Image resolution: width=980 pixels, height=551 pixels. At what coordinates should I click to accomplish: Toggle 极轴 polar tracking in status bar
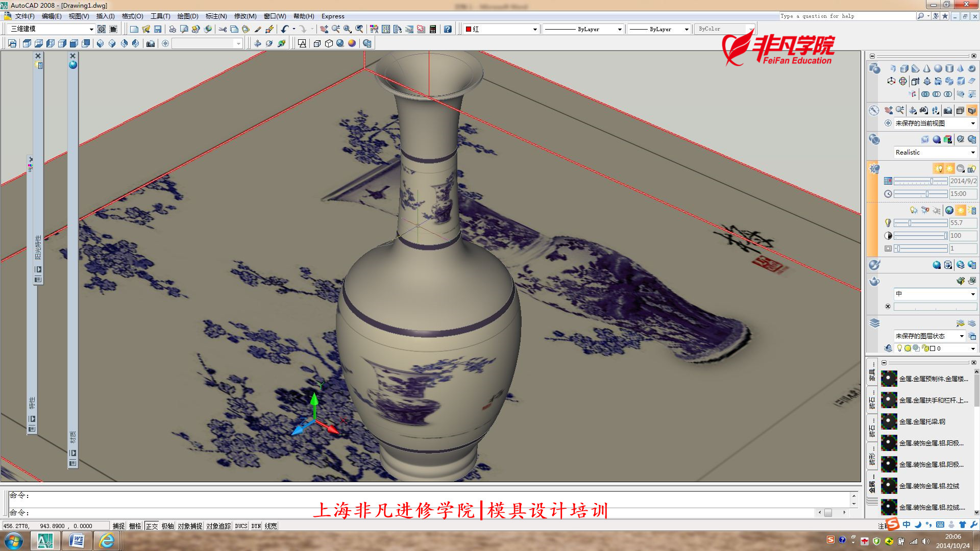168,526
